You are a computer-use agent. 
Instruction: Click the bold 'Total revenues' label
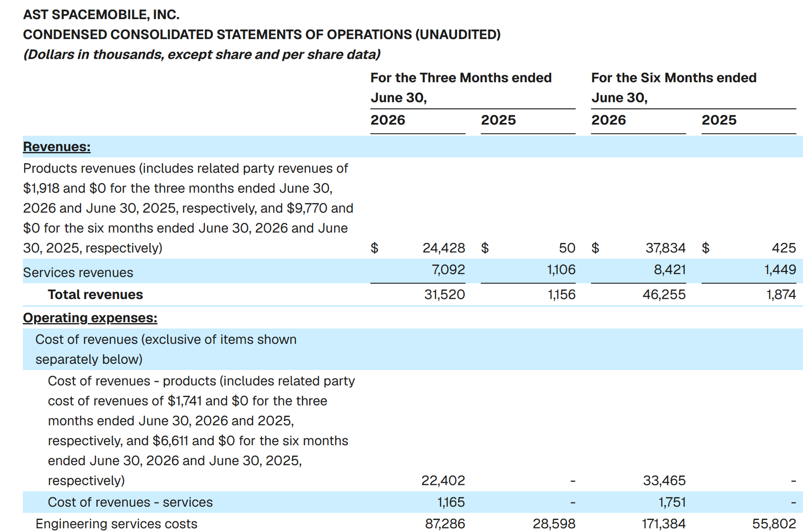pyautogui.click(x=95, y=295)
